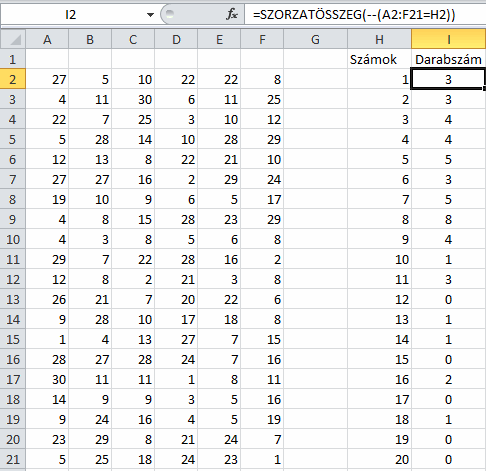The height and width of the screenshot is (471, 486).
Task: Select cell A13 with value 26
Action: [x=47, y=299]
